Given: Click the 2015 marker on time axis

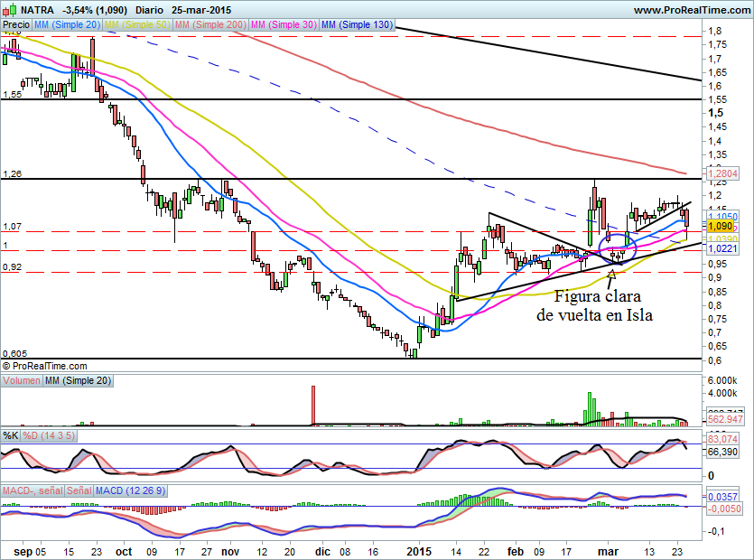Looking at the screenshot, I should pyautogui.click(x=421, y=550).
